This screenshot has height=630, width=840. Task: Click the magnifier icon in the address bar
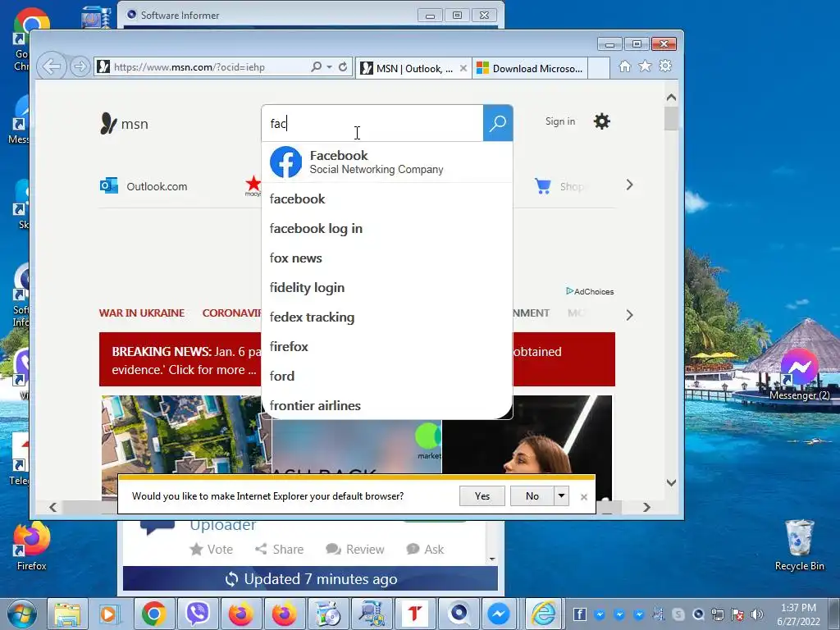point(317,67)
